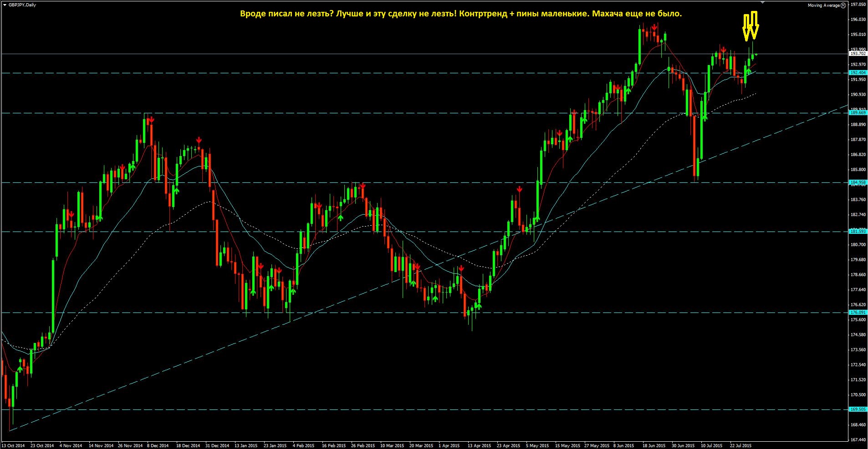
Task: Open the dropdown triangle beside GBPJPY,Daily
Action: [5, 5]
